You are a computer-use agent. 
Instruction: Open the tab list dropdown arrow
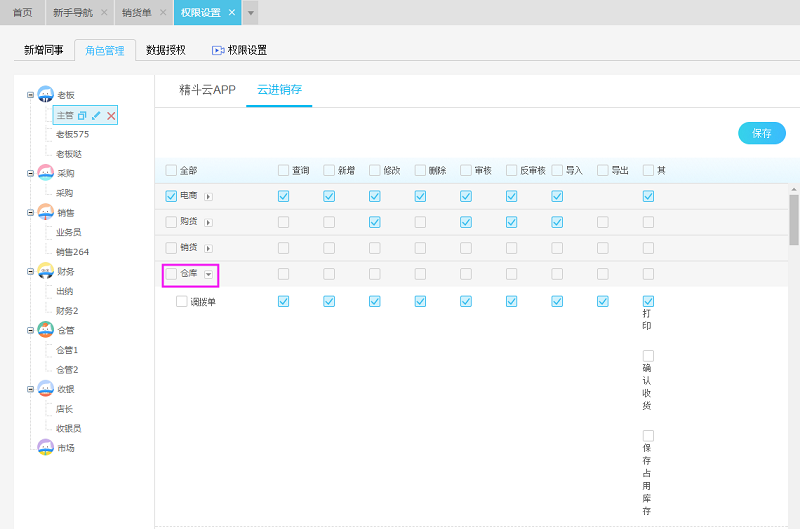coord(251,13)
